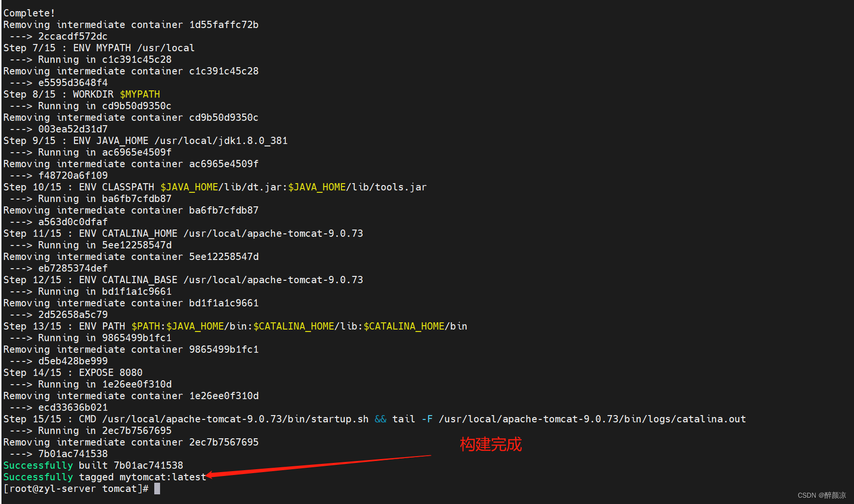Click the "Step 7/15 : ENV MYPATH /usr/local" line

pyautogui.click(x=99, y=48)
